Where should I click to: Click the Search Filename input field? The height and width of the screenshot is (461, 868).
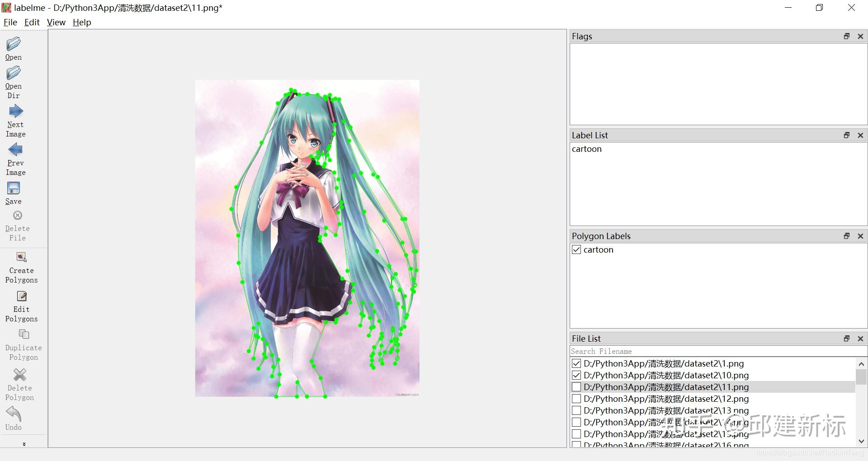(x=718, y=351)
